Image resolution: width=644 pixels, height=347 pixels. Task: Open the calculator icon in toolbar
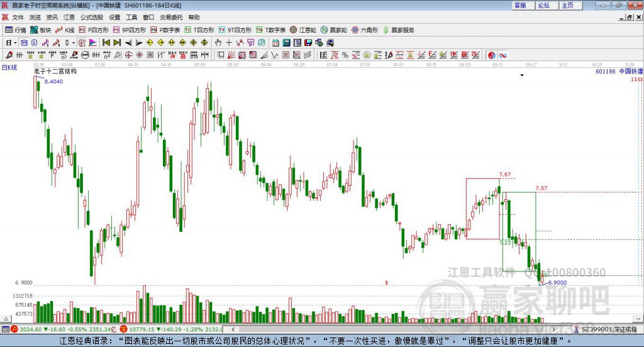[x=286, y=43]
